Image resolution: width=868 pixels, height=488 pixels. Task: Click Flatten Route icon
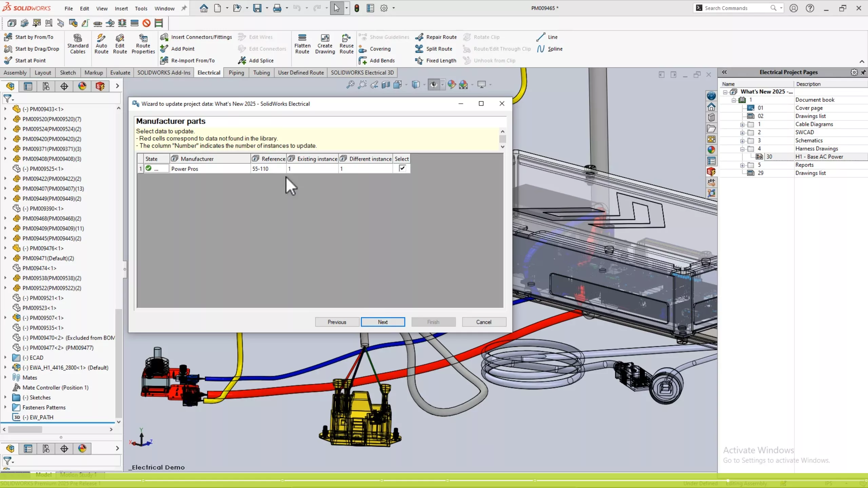[x=302, y=44]
